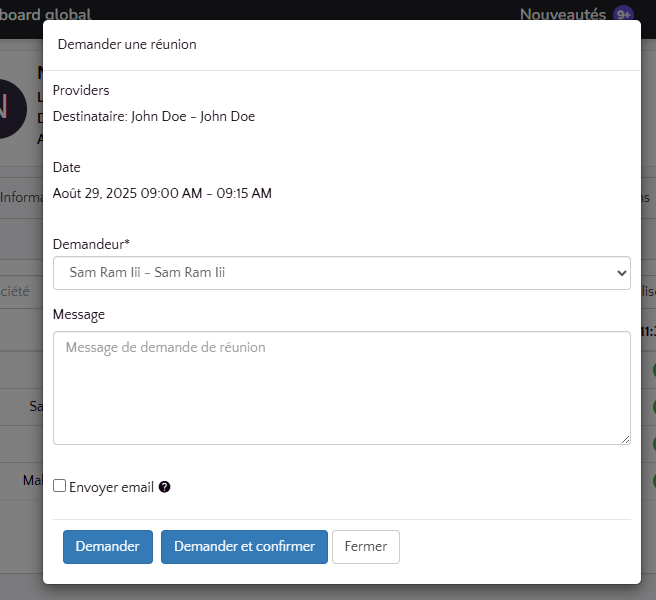Click the "Envoyer email" checkbox label text
The image size is (656, 600).
pyautogui.click(x=111, y=487)
